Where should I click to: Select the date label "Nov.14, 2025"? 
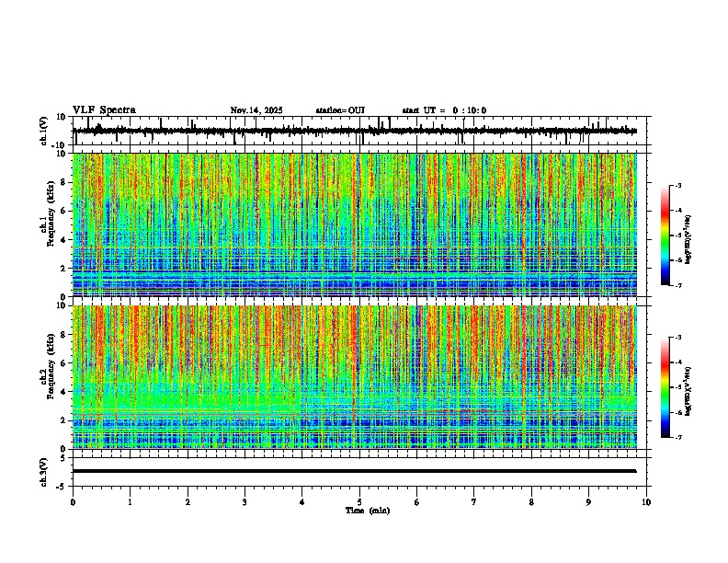coord(256,110)
